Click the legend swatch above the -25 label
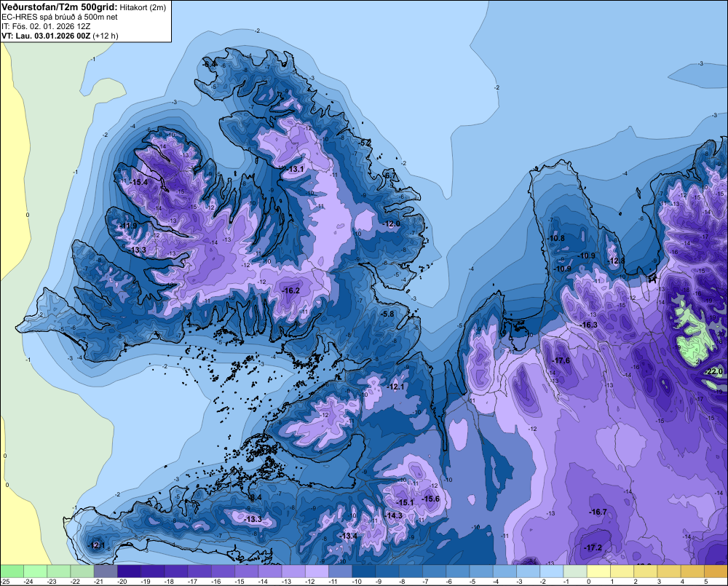This screenshot has width=728, height=586. [x=12, y=571]
